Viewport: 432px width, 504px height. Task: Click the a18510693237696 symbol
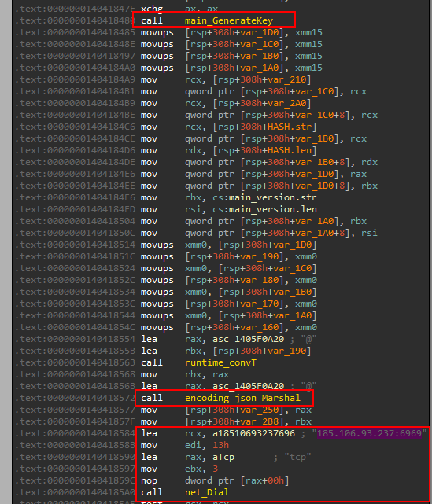point(253,433)
